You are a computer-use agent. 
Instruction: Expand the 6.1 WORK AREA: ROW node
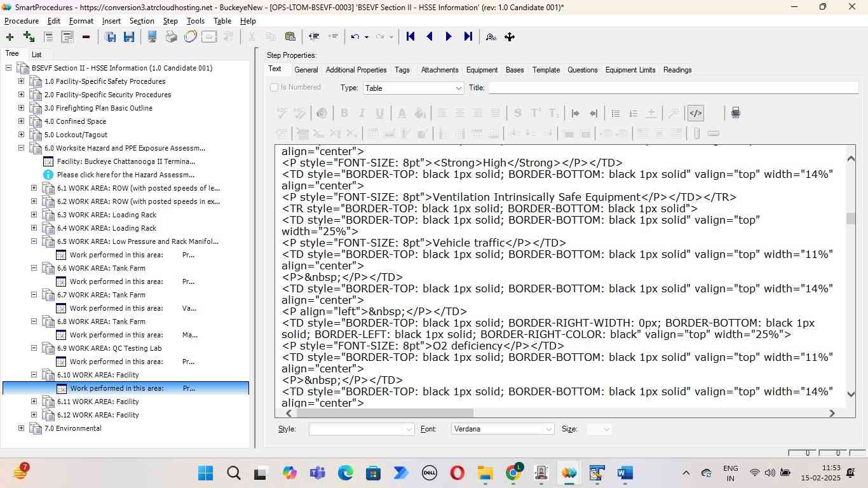tap(34, 188)
